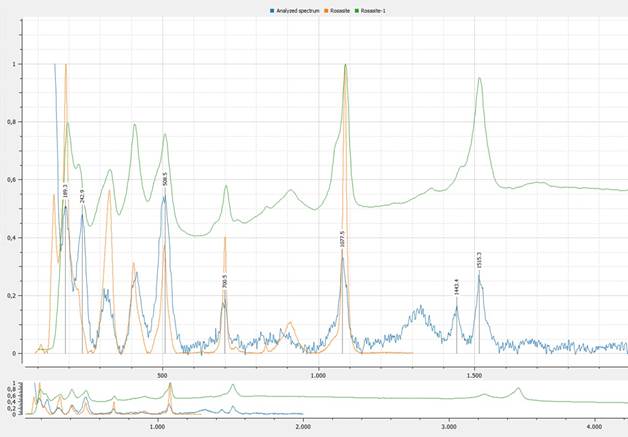
Task: Select the 1077.5 peak label
Action: click(342, 239)
